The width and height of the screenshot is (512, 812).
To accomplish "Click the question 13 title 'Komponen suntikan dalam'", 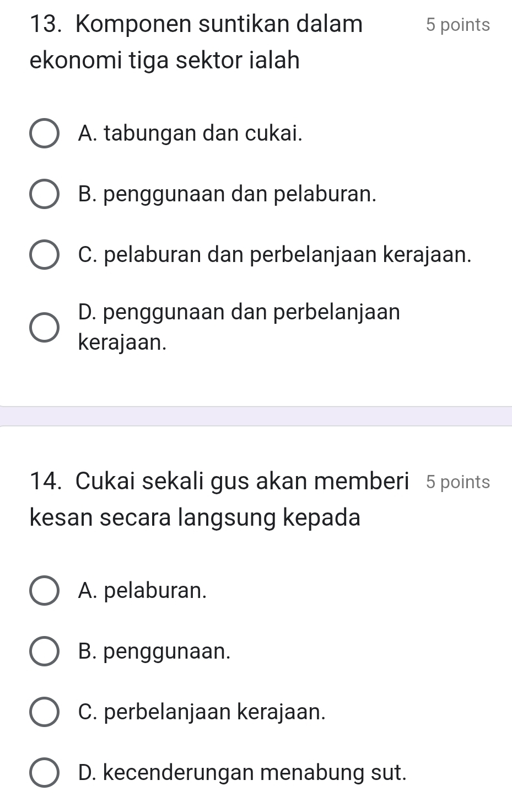I will click(x=219, y=25).
